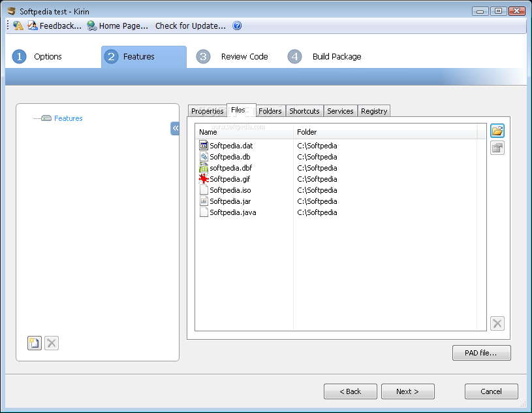Select Softpedia.jar file row
The height and width of the screenshot is (413, 532).
341,201
